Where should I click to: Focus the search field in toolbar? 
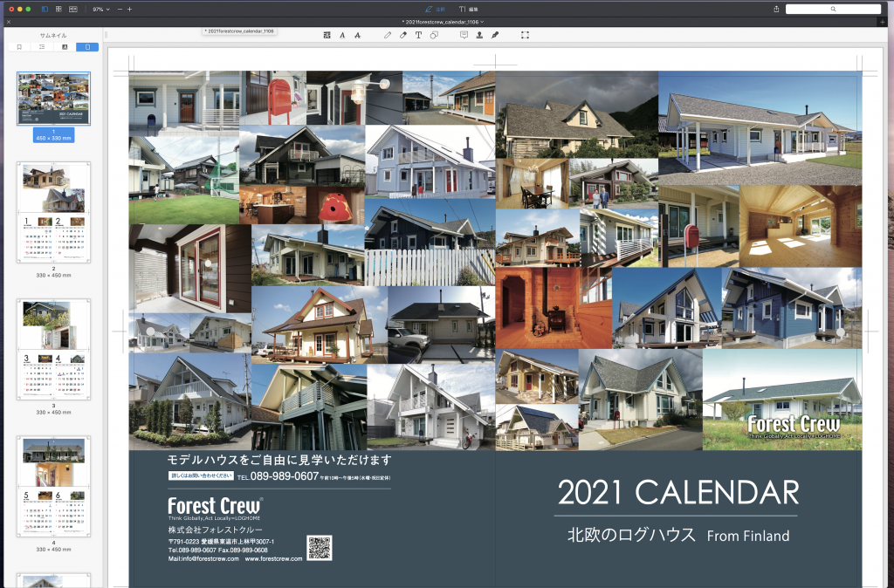click(x=833, y=9)
